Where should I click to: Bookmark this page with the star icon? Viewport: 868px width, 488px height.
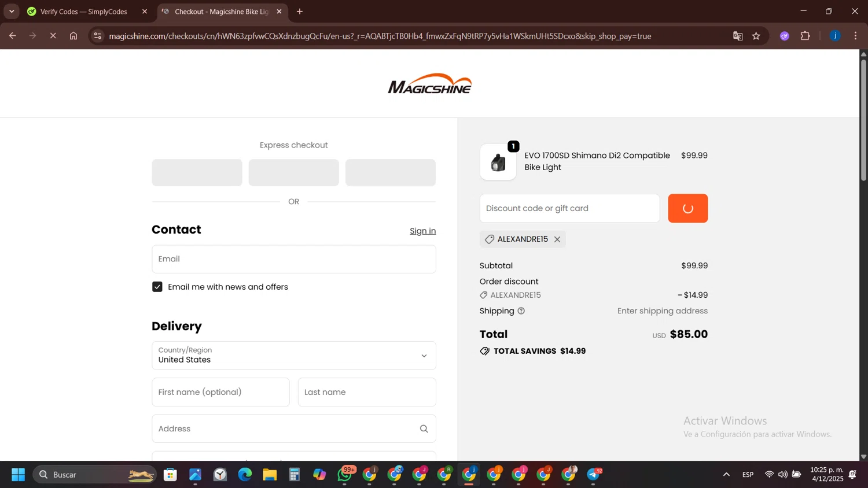tap(756, 36)
